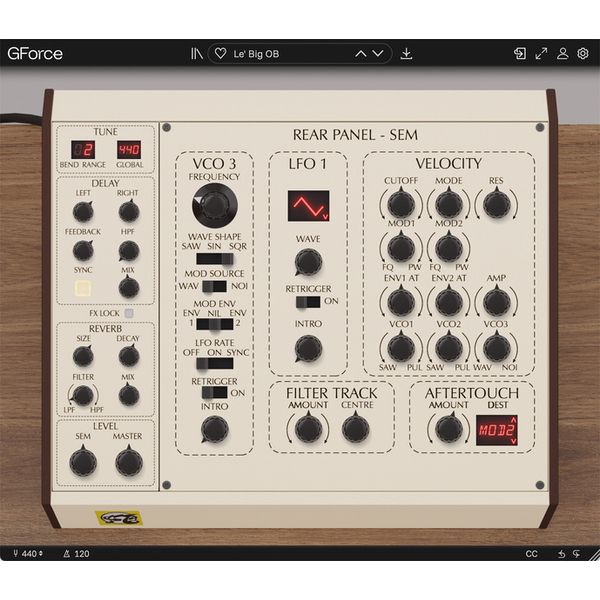
Task: Click the Velocity CUTOFF knob
Action: [401, 204]
